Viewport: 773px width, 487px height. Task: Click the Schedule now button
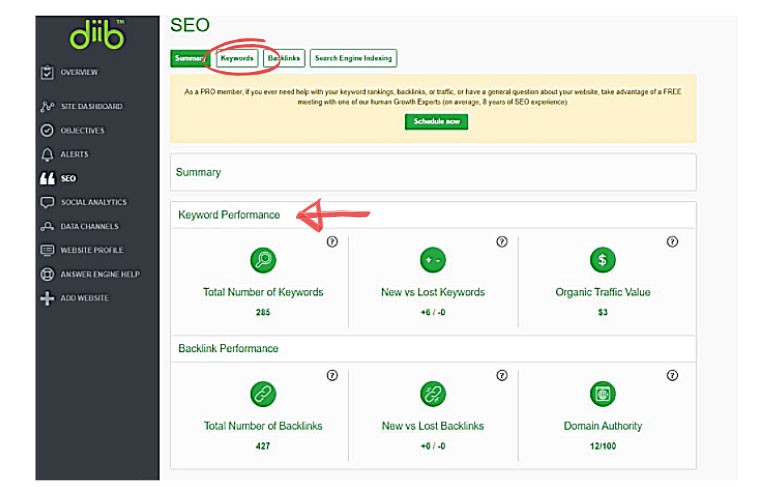436,122
